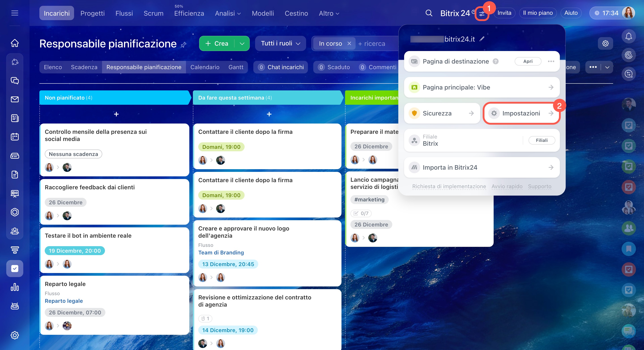This screenshot has height=350, width=644.
Task: Open gear settings icon near filter bar
Action: [x=605, y=43]
